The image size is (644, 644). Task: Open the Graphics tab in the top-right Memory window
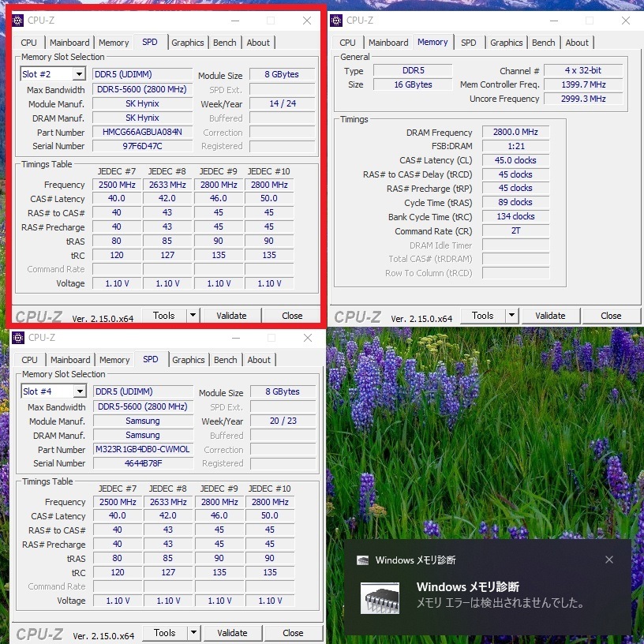(x=507, y=43)
